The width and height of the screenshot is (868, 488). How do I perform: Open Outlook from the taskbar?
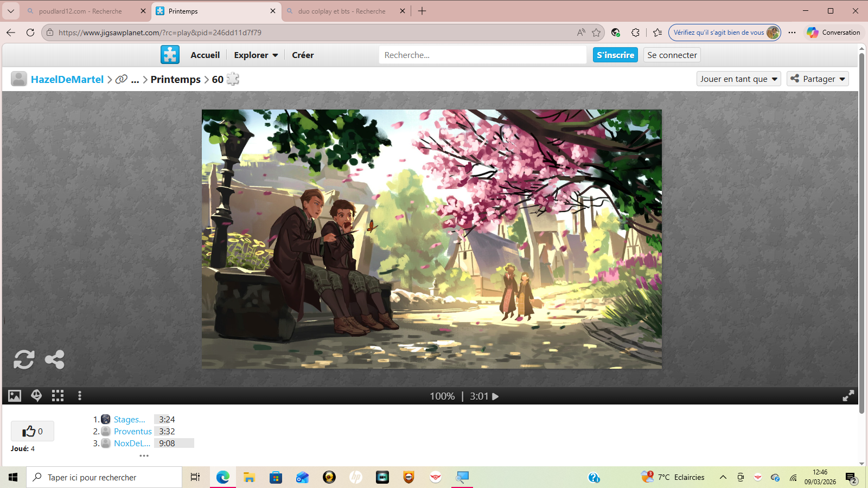click(302, 477)
